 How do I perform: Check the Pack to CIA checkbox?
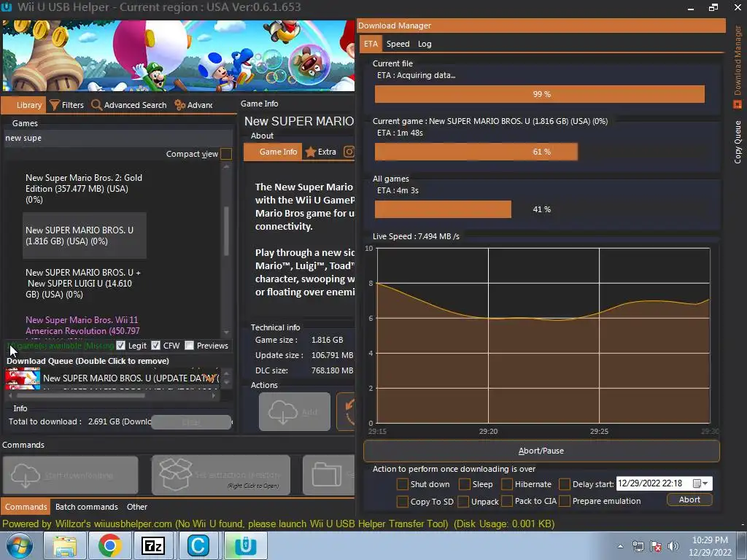pos(507,502)
